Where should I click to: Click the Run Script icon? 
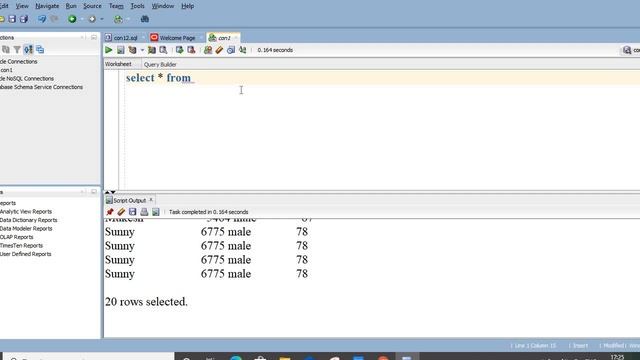tap(120, 50)
